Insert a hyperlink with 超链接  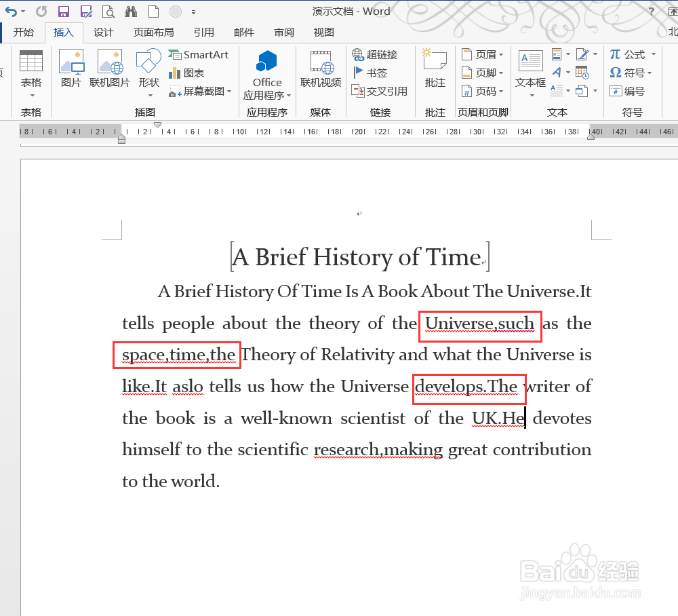pos(375,54)
